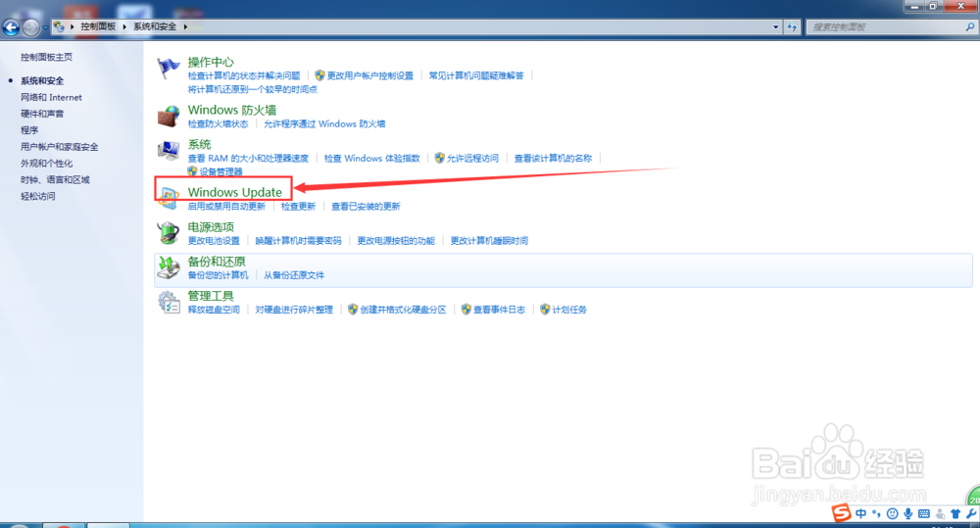Click the 备份和还原 icon
The image size is (980, 528).
(x=169, y=267)
